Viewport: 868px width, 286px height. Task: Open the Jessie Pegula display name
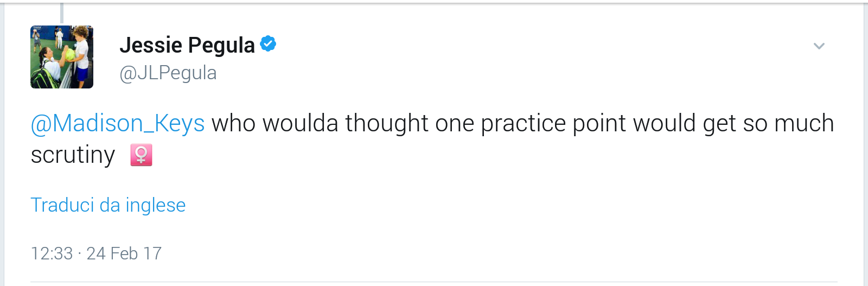coord(187,45)
